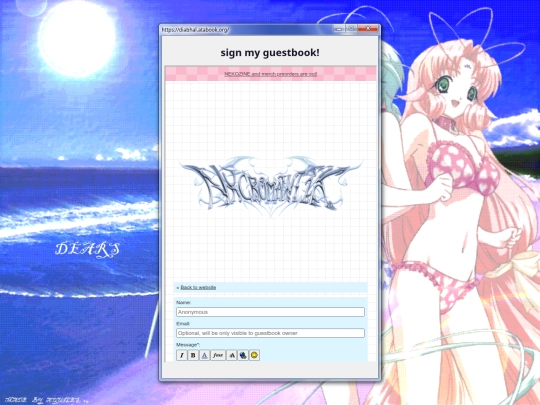Insert a link with the globe icon
Screen dimensions: 540x405
click(x=243, y=355)
